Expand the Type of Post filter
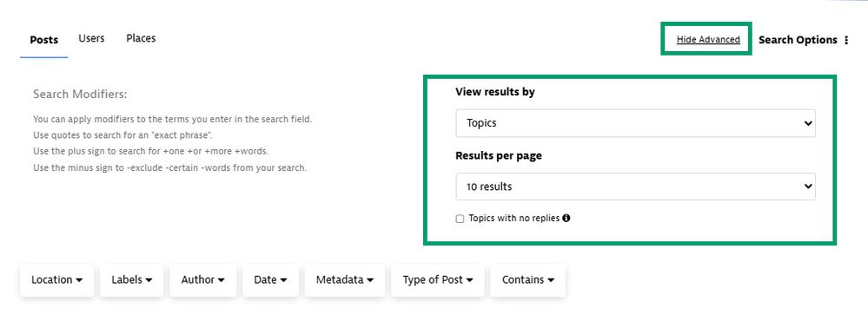Image resolution: width=868 pixels, height=321 pixels. click(438, 280)
